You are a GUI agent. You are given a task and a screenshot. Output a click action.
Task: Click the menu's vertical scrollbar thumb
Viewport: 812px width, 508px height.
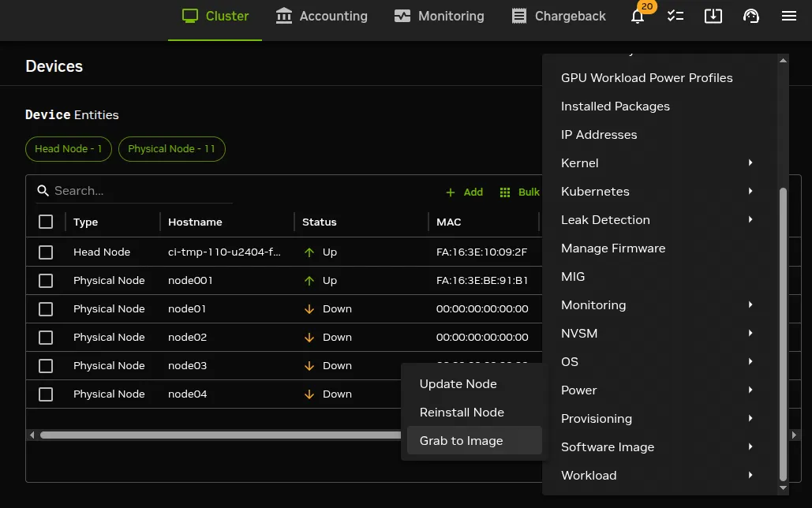tap(783, 334)
